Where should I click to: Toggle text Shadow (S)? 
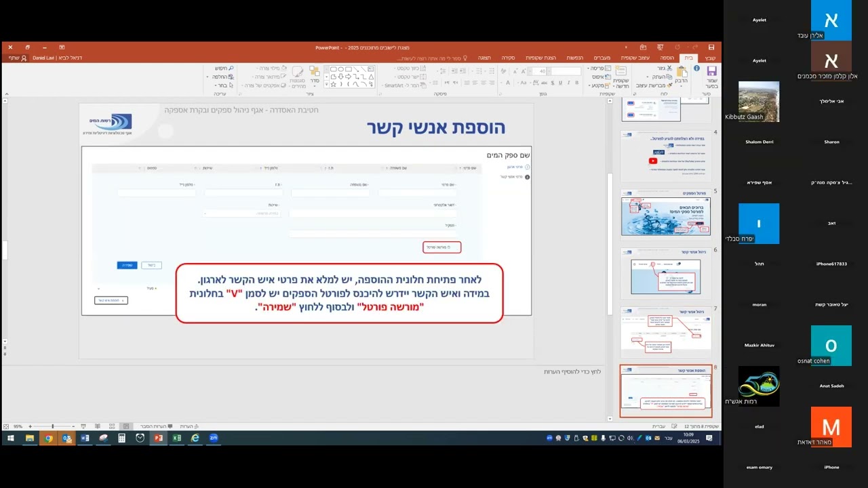click(x=552, y=83)
